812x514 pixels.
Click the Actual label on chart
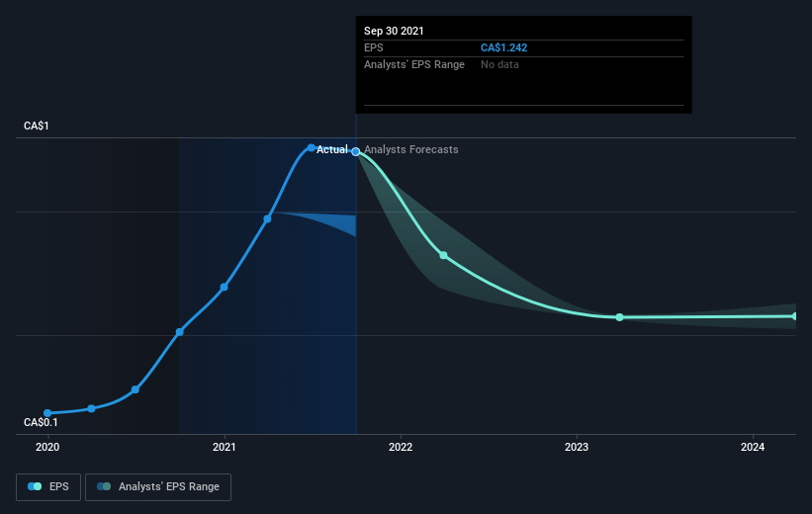point(331,150)
